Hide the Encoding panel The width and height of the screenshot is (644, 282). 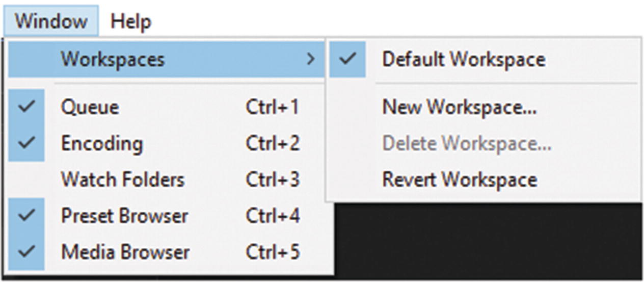[x=102, y=143]
